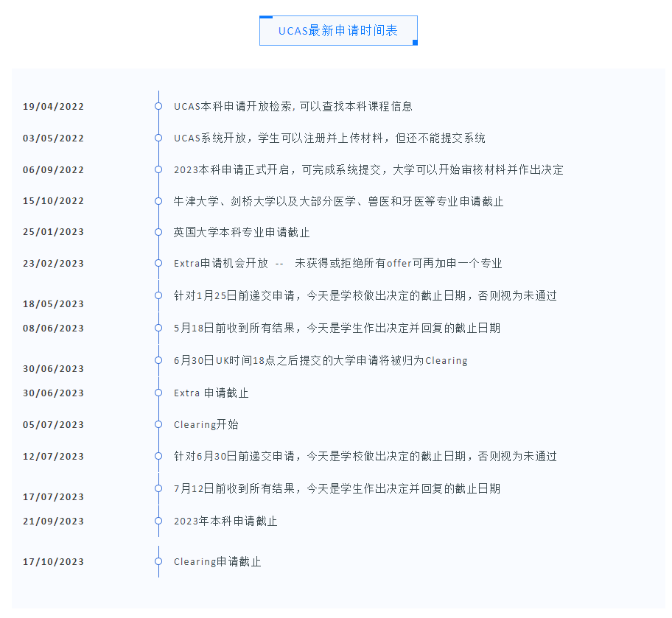Select the Extra 申请截止 entry text

point(211,393)
